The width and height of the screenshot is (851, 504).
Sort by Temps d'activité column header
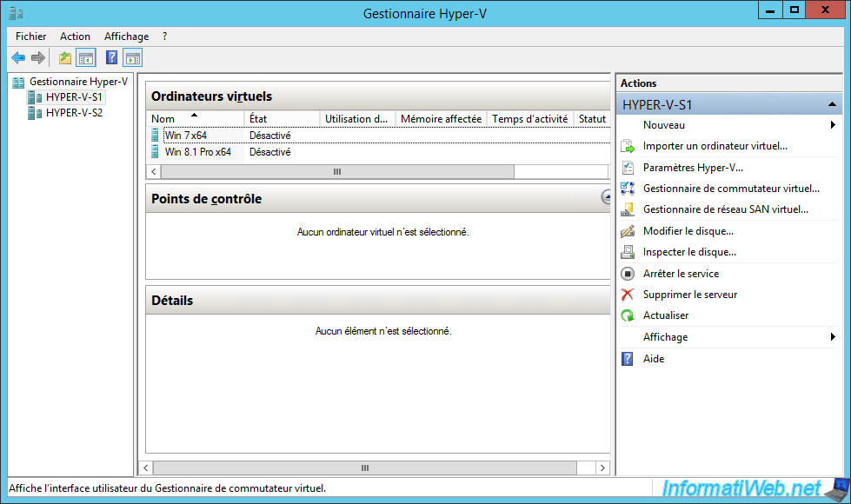coord(530,119)
